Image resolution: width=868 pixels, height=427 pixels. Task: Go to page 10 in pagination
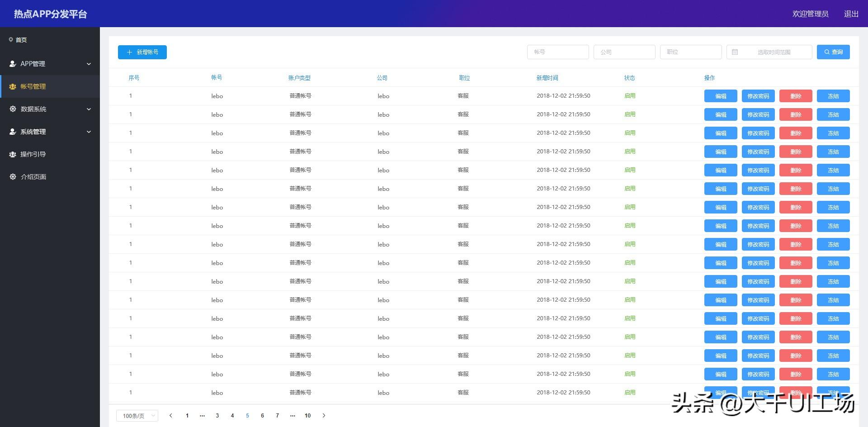pyautogui.click(x=307, y=416)
